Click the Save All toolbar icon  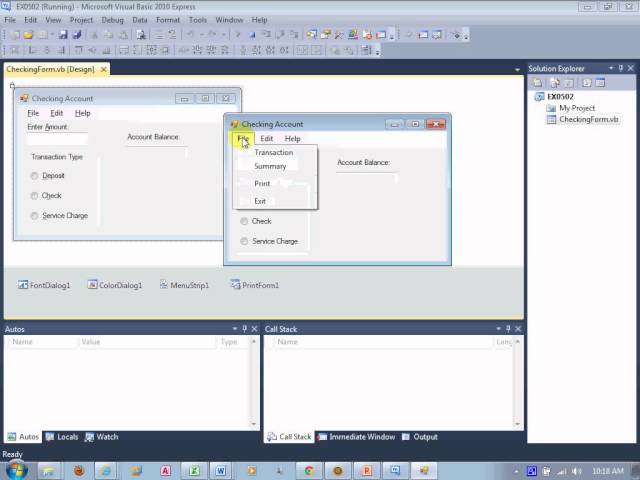click(x=77, y=35)
